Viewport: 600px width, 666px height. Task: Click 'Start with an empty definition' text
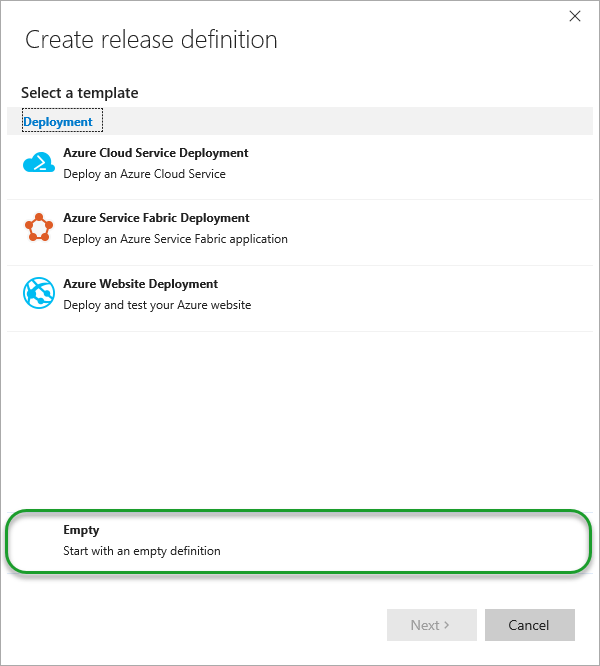coord(142,551)
